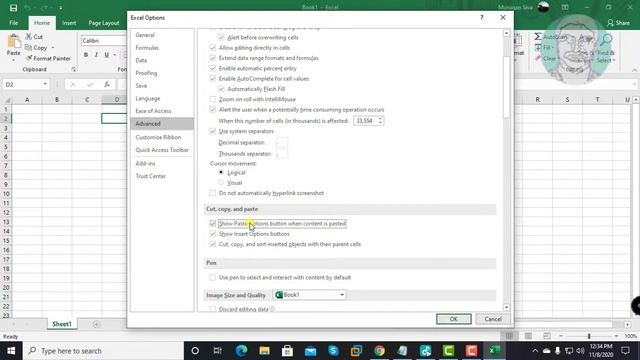Viewport: 640px width, 360px height.
Task: Show hidden system tray icons chevron
Action: (x=535, y=351)
